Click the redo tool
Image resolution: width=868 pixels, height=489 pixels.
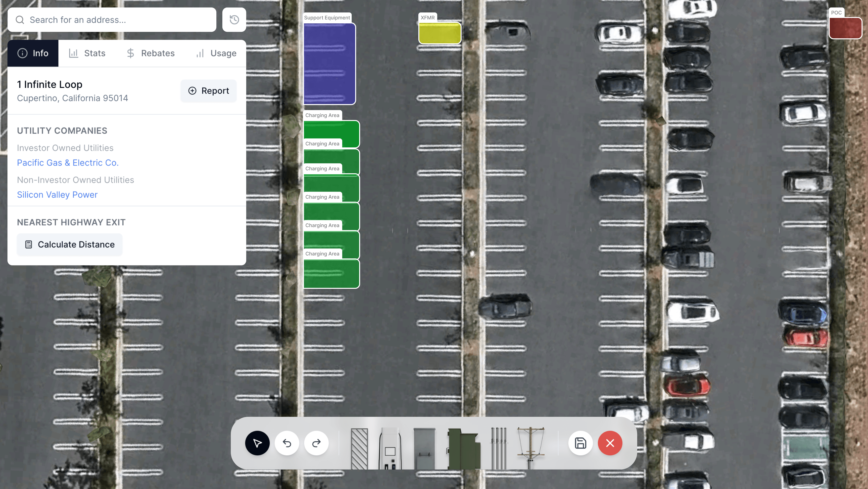[x=317, y=443]
